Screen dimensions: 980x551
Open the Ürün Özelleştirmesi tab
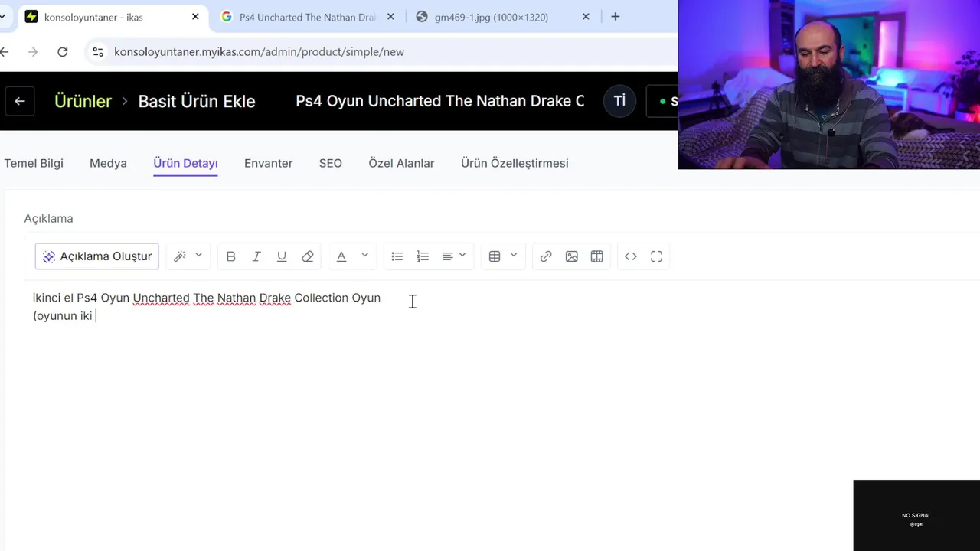[514, 163]
